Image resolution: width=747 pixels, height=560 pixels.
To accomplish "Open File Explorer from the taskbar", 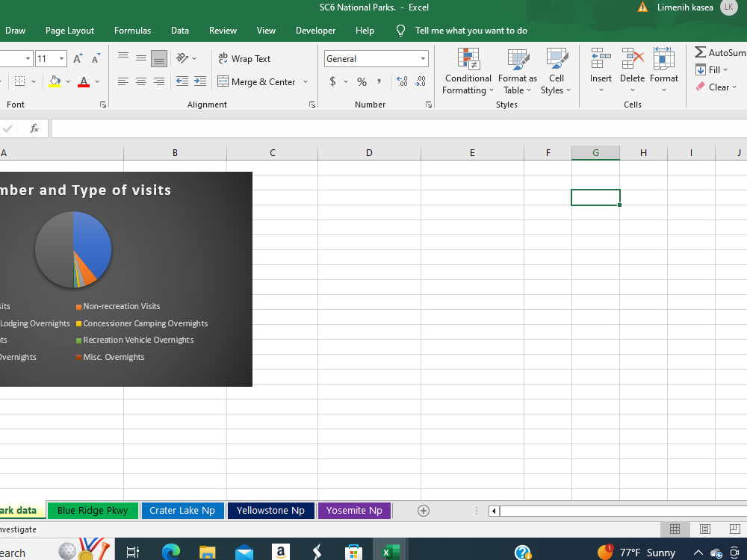I will coord(207,552).
